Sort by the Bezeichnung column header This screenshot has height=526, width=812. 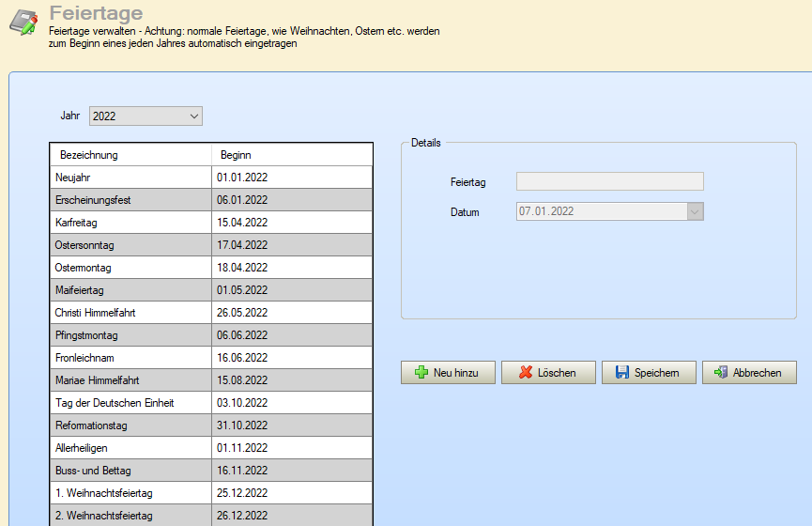click(89, 155)
